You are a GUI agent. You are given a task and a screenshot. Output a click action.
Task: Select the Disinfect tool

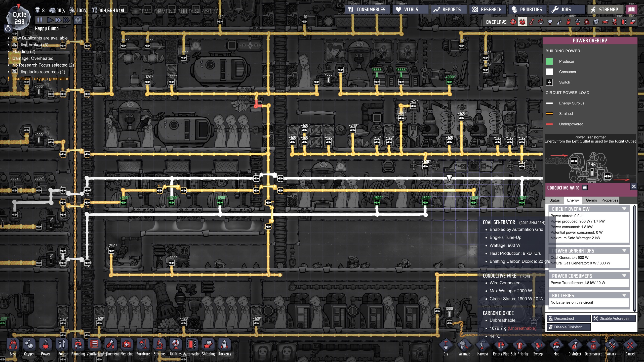[x=575, y=347]
